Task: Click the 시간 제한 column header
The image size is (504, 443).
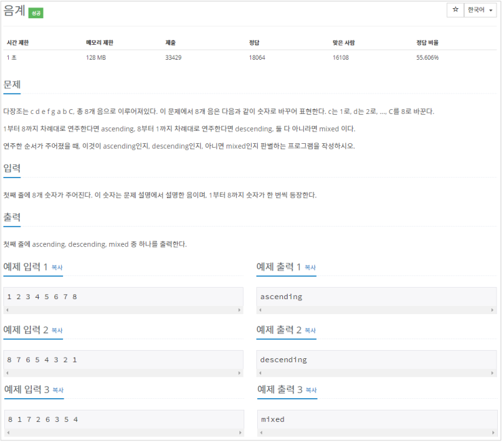Action: pyautogui.click(x=18, y=43)
